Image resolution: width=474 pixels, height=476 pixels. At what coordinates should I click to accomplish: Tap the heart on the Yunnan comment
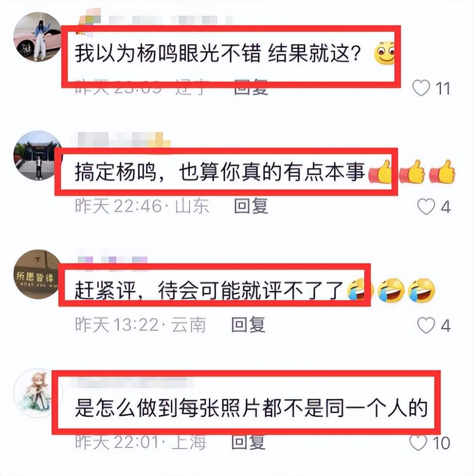[426, 325]
